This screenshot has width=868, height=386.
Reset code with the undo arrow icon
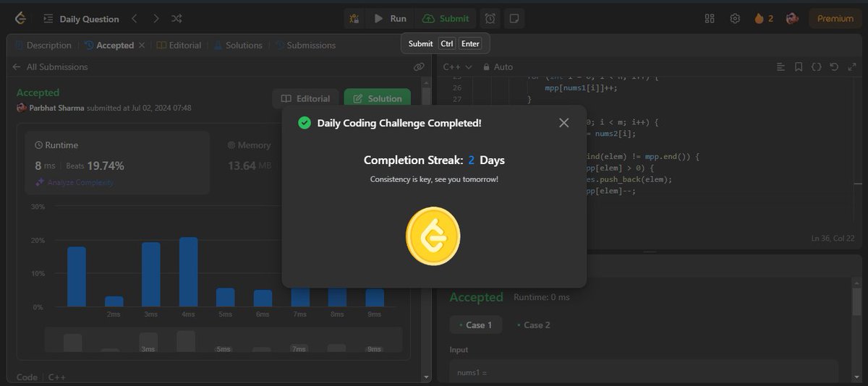pos(833,67)
